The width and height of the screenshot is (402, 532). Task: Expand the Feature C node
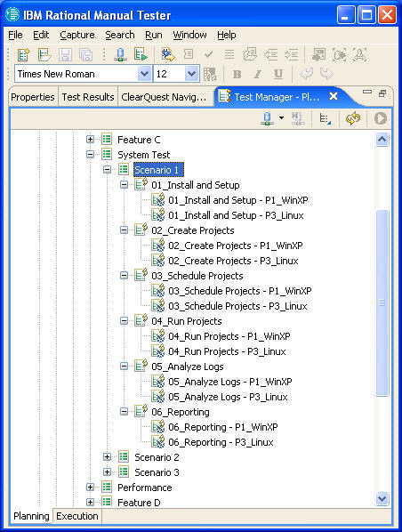[90, 139]
